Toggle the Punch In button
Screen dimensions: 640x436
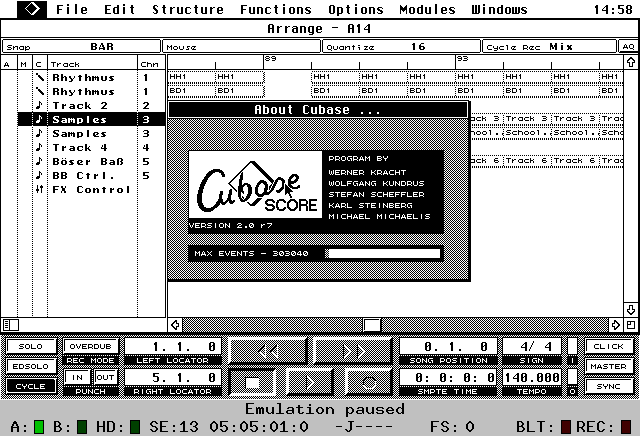76,376
